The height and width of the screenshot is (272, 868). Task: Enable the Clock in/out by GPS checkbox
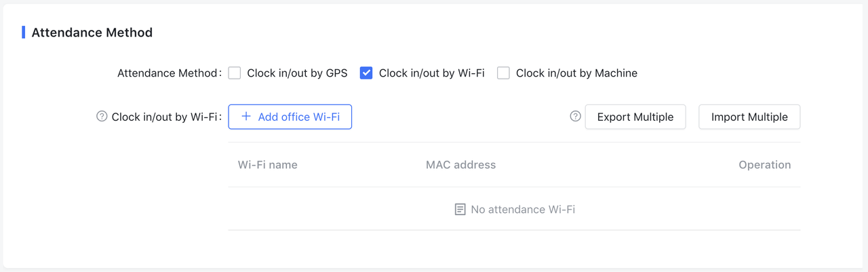tap(235, 73)
